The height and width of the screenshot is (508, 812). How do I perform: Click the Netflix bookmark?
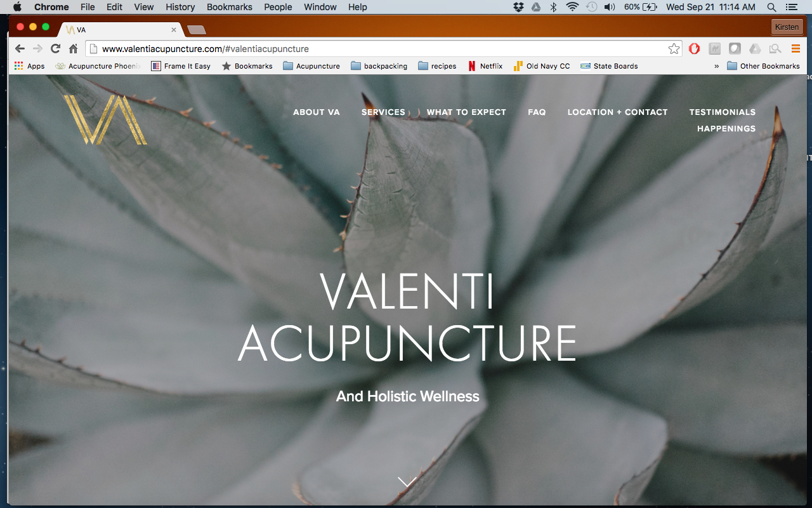click(485, 66)
